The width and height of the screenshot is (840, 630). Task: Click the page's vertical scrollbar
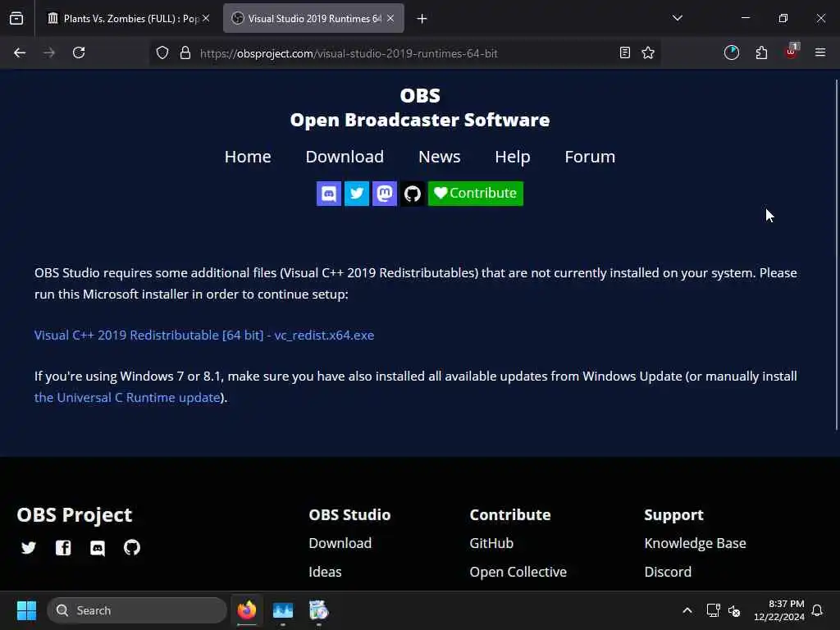tap(836, 254)
